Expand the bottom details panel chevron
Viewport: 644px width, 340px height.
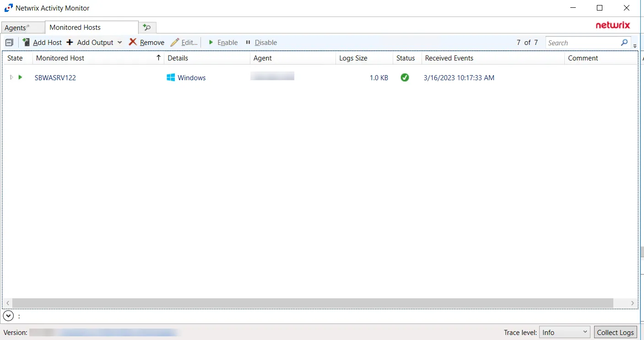pos(8,316)
